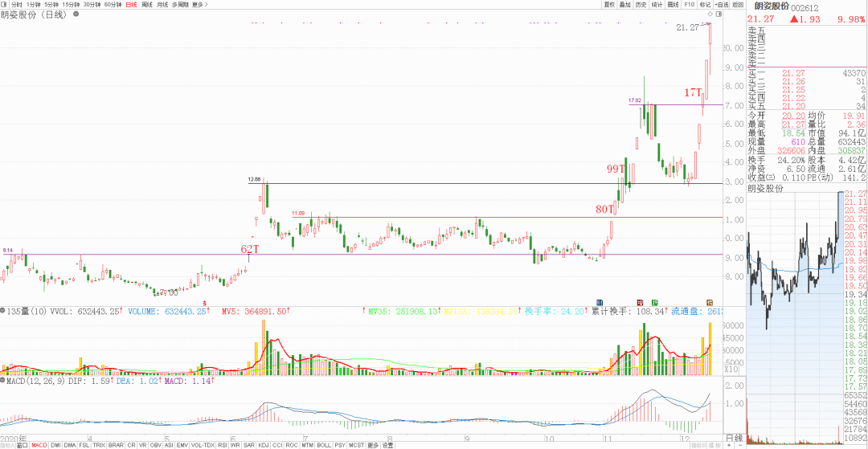Open 更多 indicators at bottom bar
This screenshot has width=868, height=449.
[x=373, y=445]
